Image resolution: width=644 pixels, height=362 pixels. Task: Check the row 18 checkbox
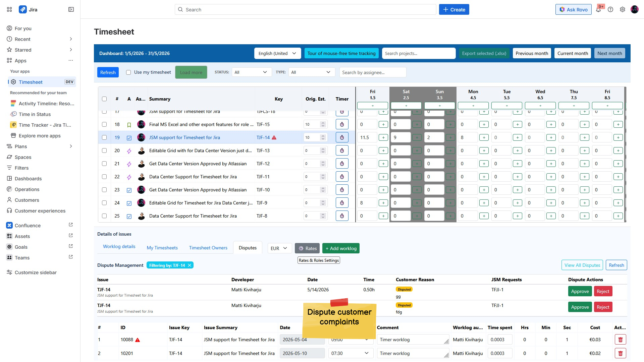pos(104,124)
